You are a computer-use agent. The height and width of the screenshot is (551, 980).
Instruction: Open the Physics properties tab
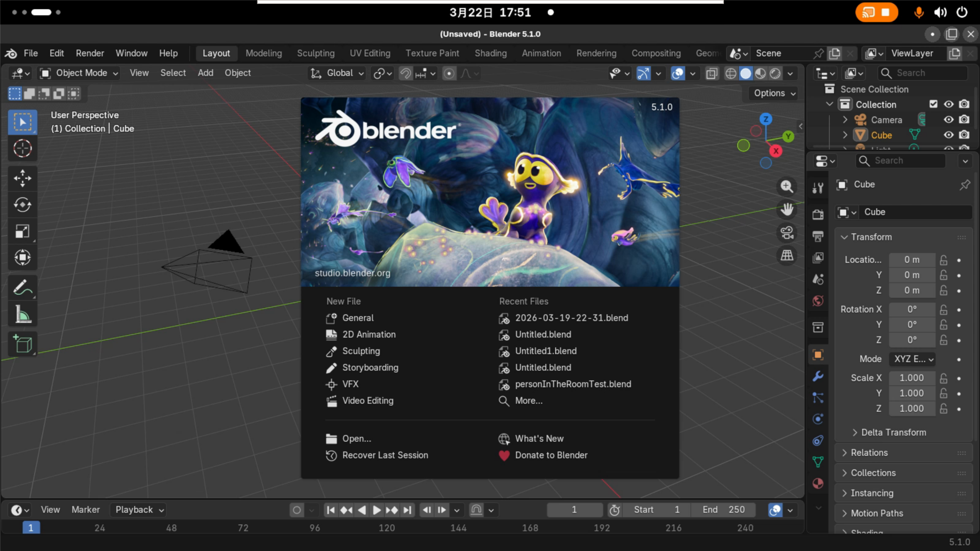pos(818,419)
